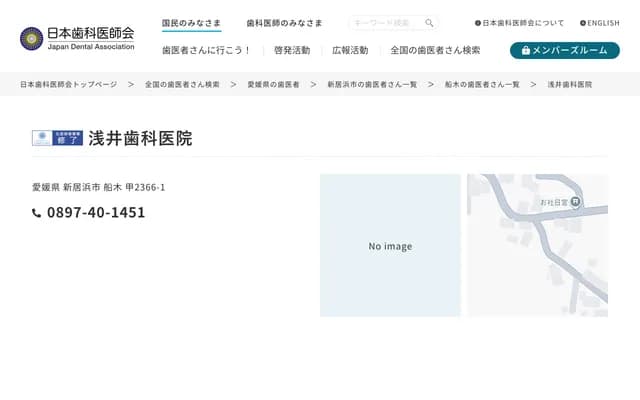
Task: Open the 広報活動 menu item
Action: [x=350, y=50]
